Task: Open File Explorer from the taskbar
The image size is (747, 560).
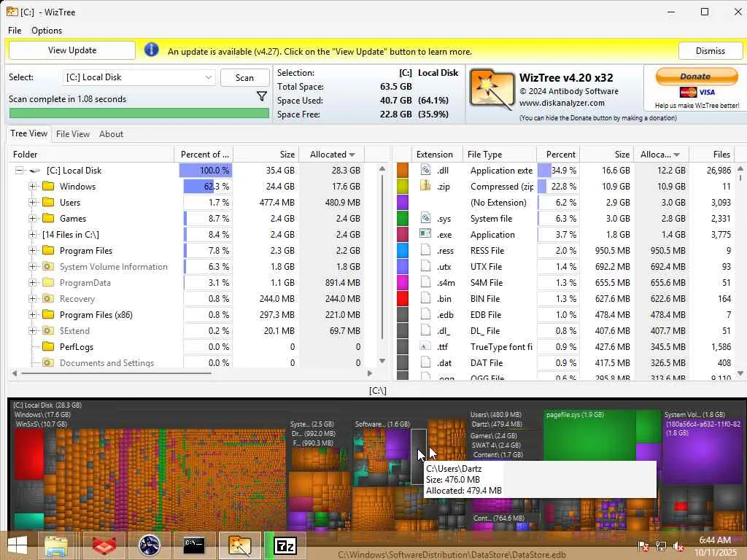Action: coord(56,545)
